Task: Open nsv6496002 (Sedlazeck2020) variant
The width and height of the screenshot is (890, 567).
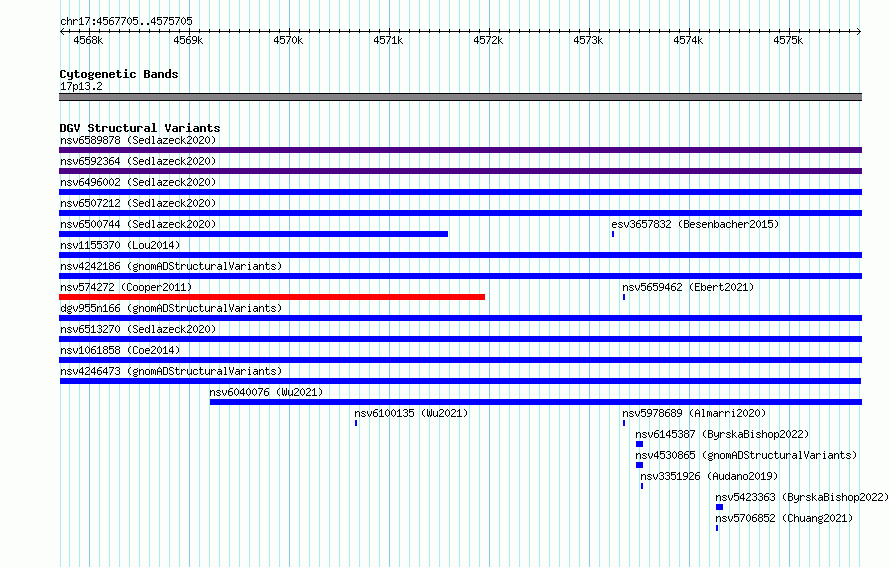Action: pos(138,182)
